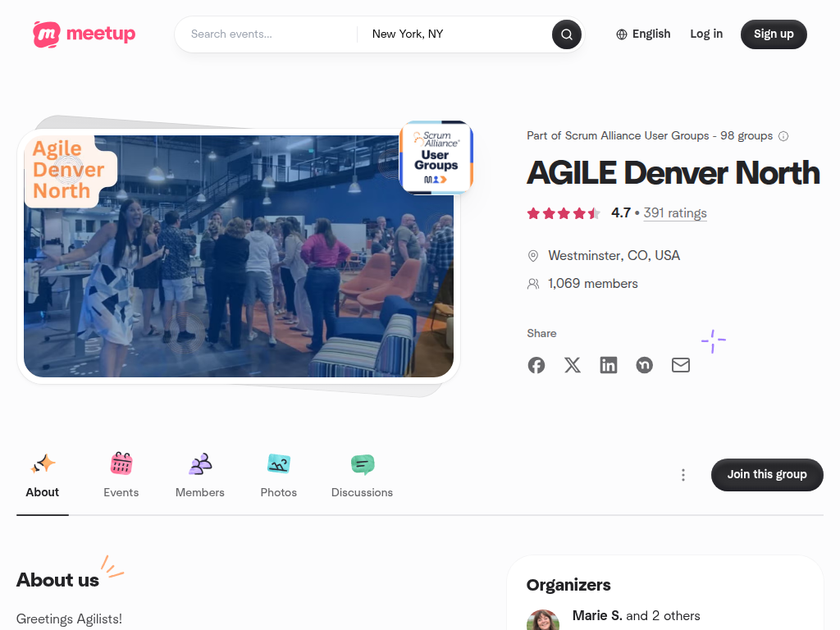
Task: Click the AGILE Denver North heading
Action: (x=673, y=172)
